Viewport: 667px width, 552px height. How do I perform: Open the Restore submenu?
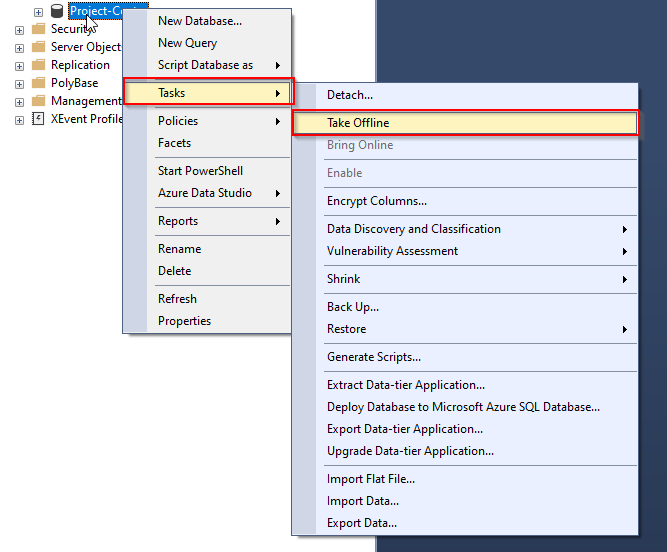pyautogui.click(x=346, y=329)
